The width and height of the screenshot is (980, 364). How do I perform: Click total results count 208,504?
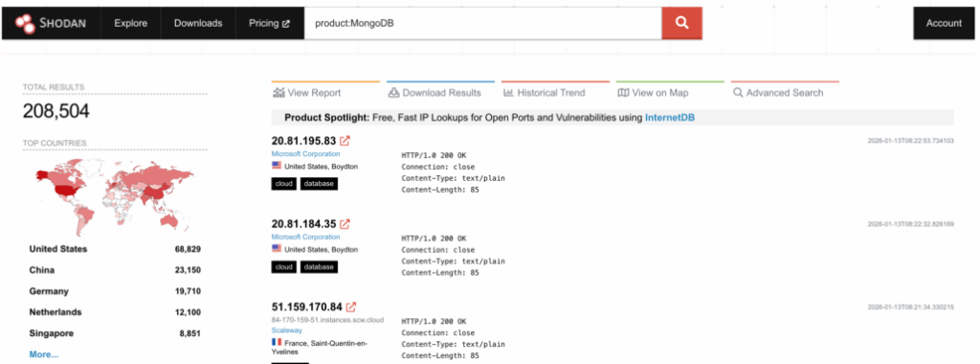point(56,111)
